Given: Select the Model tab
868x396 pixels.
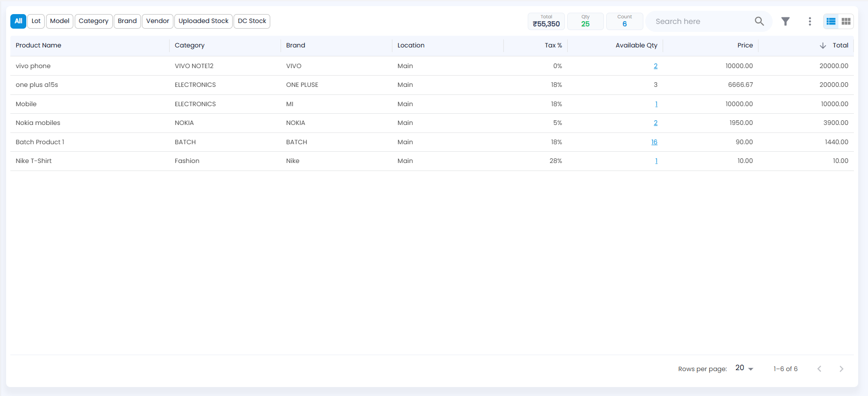Looking at the screenshot, I should 60,21.
